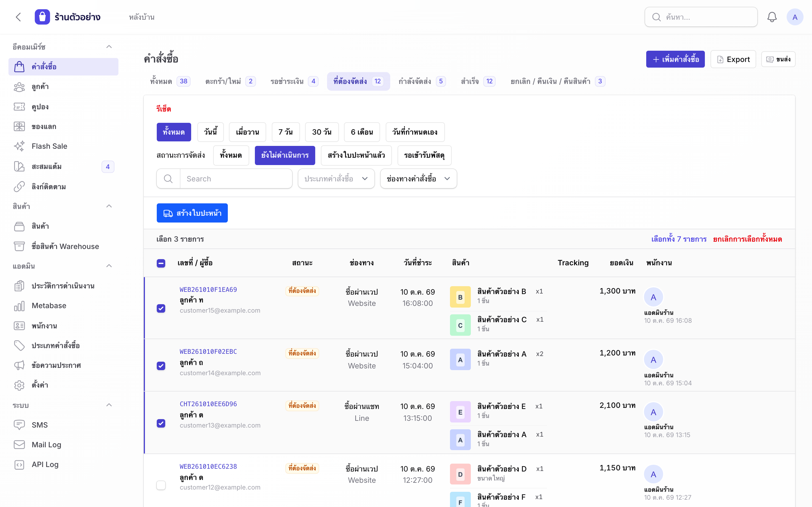Viewport: 812px width, 507px height.
Task: Open ตั้งค่า settings gear in sidebar
Action: [x=19, y=385]
